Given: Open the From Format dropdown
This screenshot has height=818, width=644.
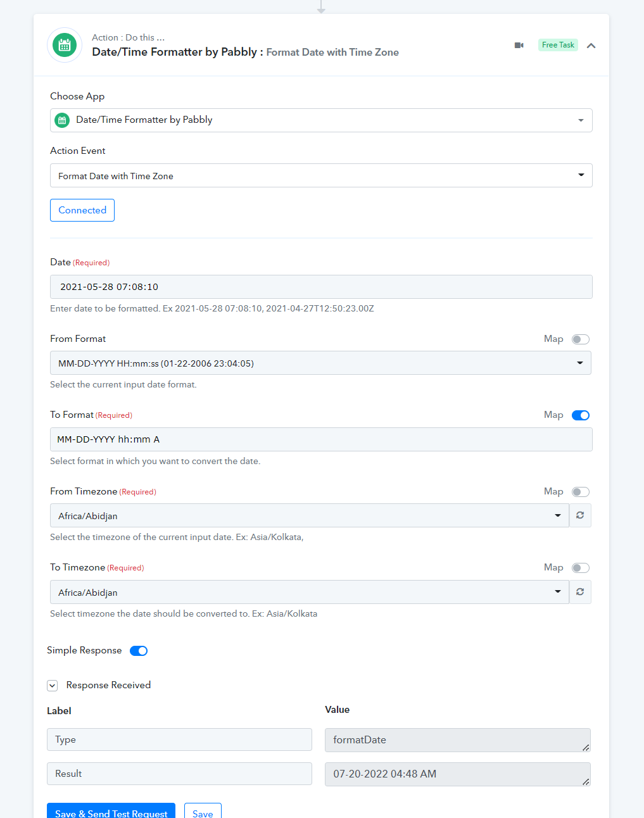Looking at the screenshot, I should pos(320,363).
